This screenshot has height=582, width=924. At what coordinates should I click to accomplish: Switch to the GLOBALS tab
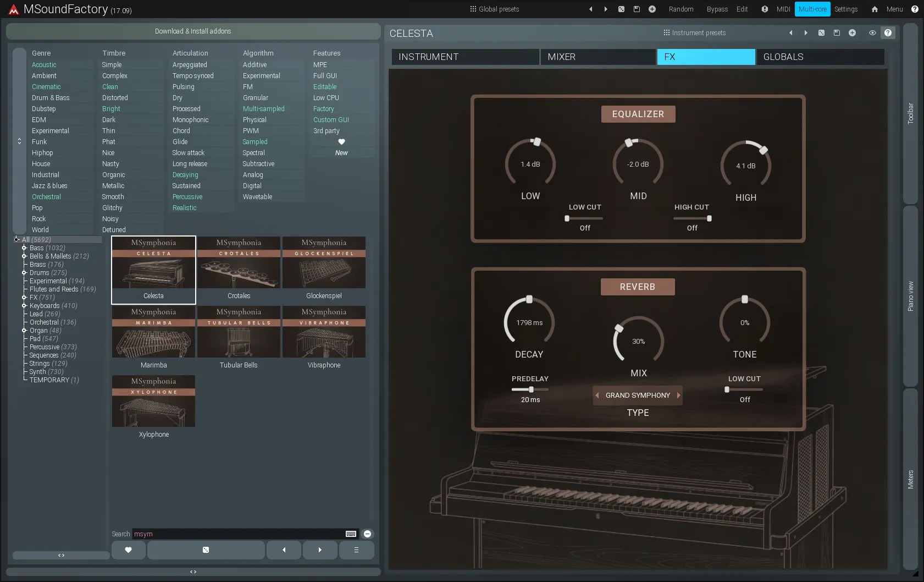coord(820,57)
